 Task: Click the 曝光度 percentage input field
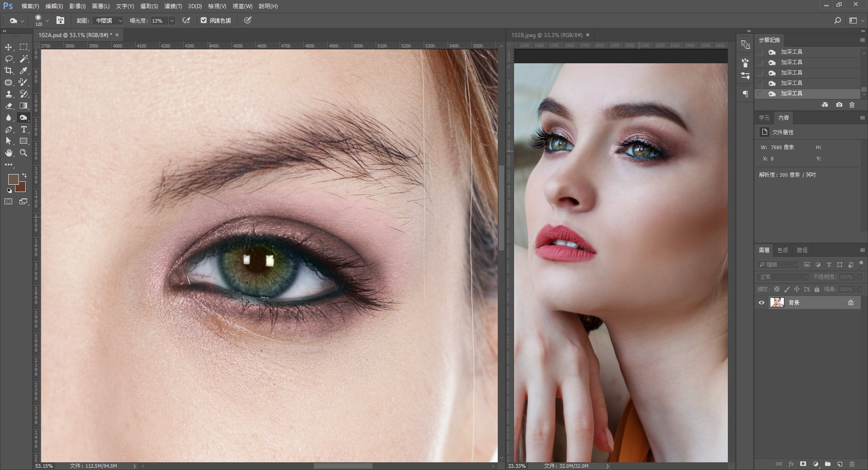[x=158, y=21]
